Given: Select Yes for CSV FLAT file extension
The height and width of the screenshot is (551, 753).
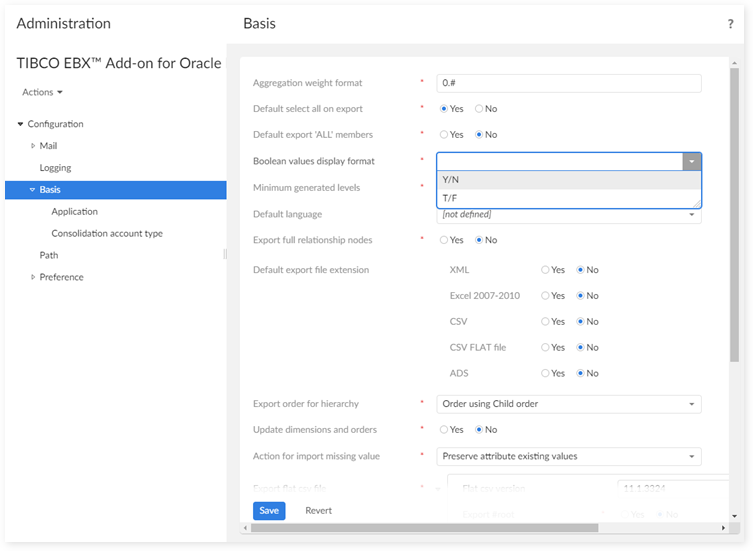Looking at the screenshot, I should tap(546, 348).
